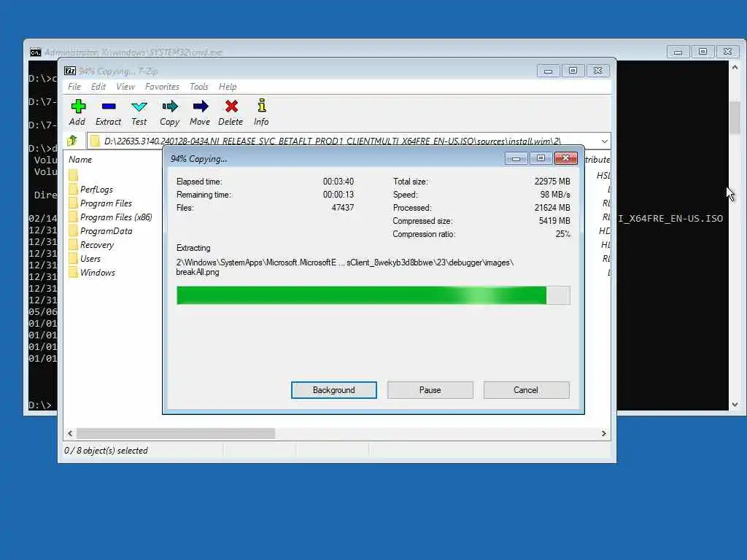Click the Test toolbar icon

point(139,106)
